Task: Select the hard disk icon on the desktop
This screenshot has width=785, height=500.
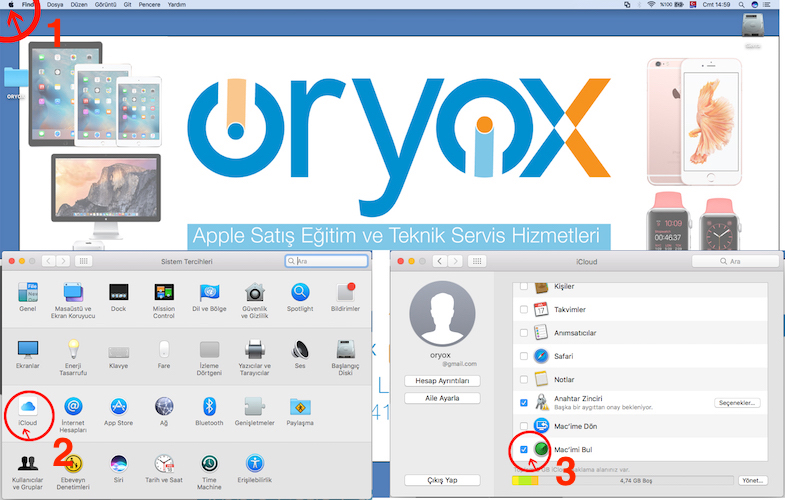Action: click(x=752, y=26)
